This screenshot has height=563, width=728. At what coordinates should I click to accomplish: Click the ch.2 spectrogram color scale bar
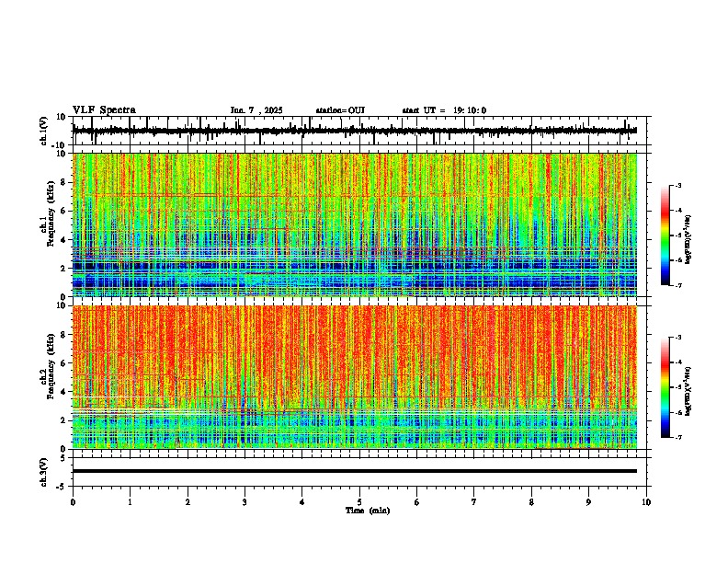coord(665,387)
